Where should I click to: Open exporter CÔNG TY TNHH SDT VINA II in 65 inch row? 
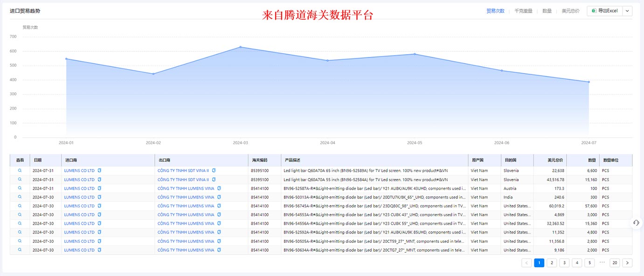pyautogui.click(x=183, y=170)
